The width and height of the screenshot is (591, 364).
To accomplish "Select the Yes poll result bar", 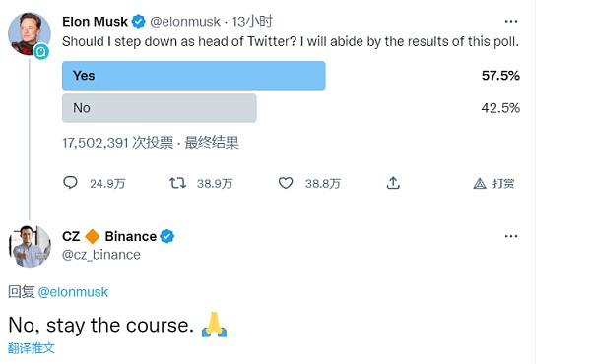I will [x=194, y=76].
